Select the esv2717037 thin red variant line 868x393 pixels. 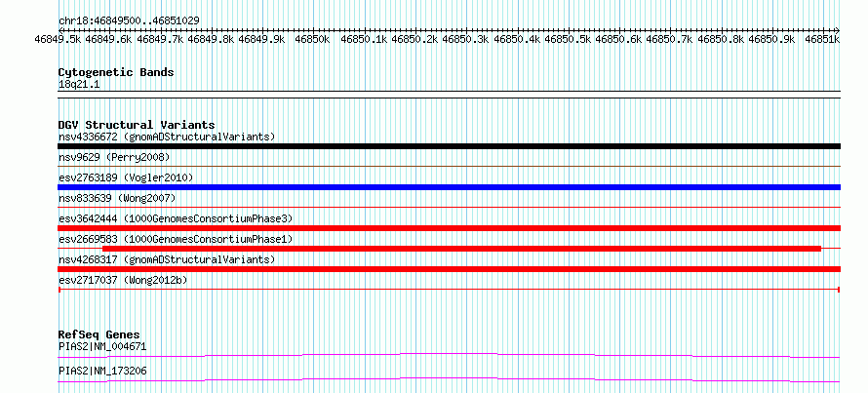coord(449,290)
